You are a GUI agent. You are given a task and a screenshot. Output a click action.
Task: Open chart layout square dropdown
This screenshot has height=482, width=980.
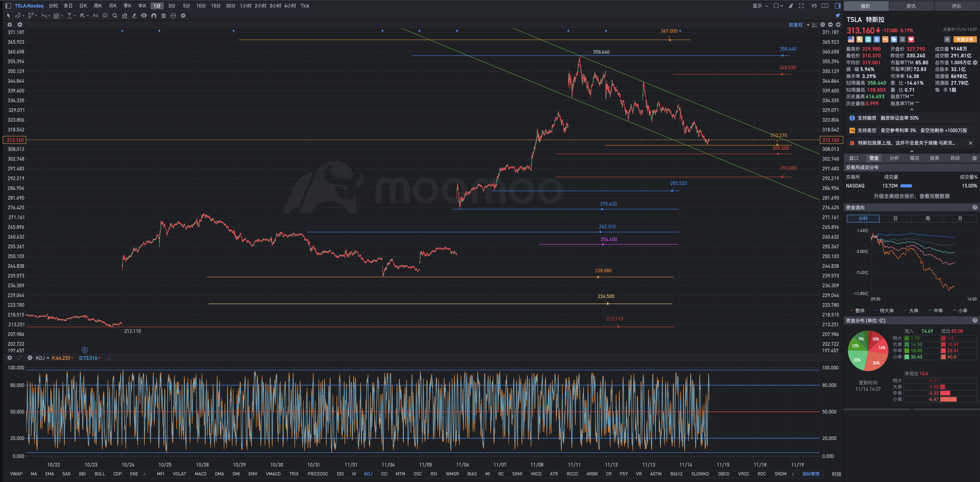pyautogui.click(x=778, y=6)
